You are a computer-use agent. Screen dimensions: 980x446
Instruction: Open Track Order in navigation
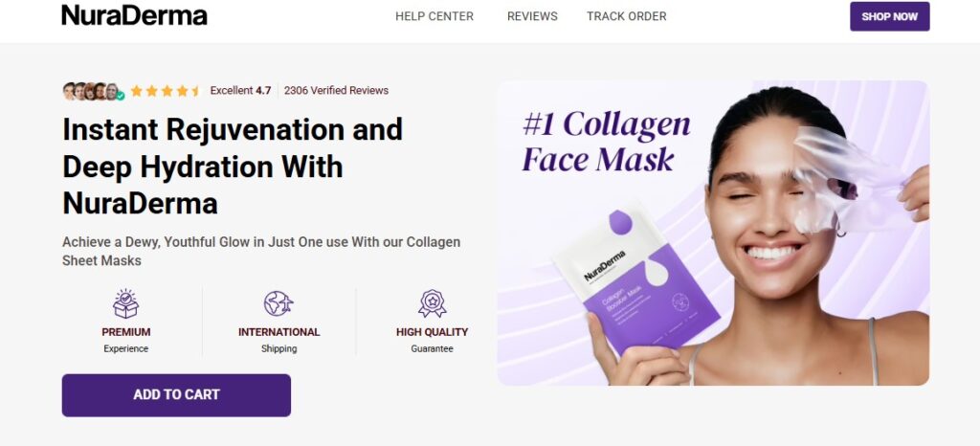pos(627,16)
